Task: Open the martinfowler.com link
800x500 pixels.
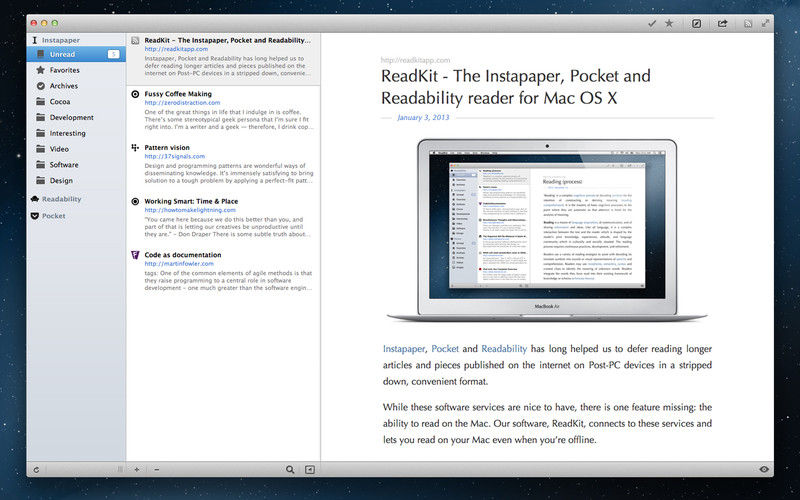Action: click(x=179, y=264)
